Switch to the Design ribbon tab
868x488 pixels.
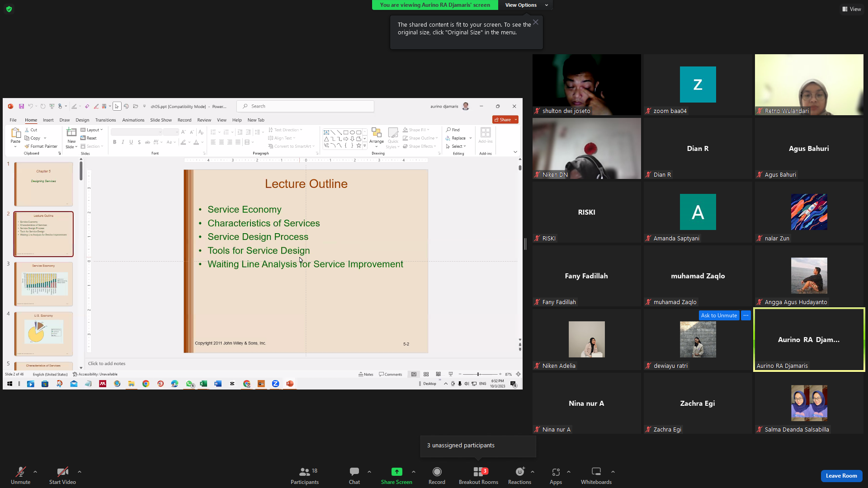[82, 120]
